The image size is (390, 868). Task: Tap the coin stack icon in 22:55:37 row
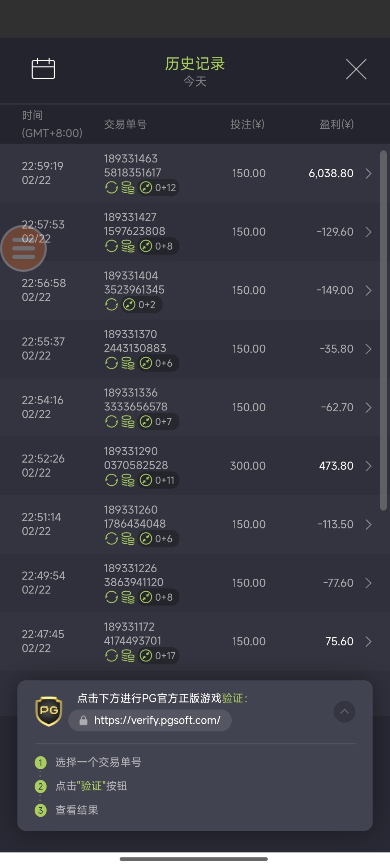(128, 363)
